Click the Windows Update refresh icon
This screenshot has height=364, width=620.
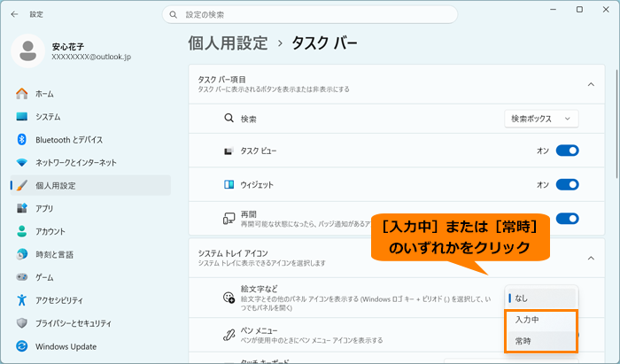pyautogui.click(x=22, y=346)
